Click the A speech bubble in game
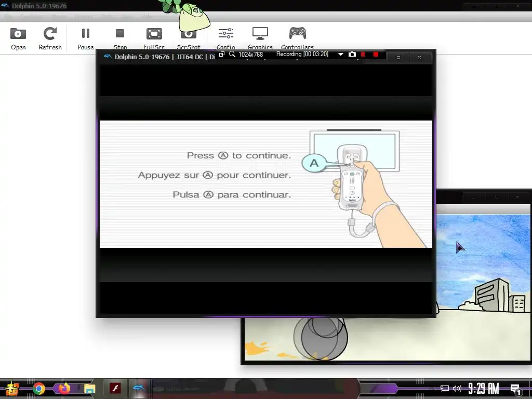The height and width of the screenshot is (399, 532). pyautogui.click(x=314, y=163)
